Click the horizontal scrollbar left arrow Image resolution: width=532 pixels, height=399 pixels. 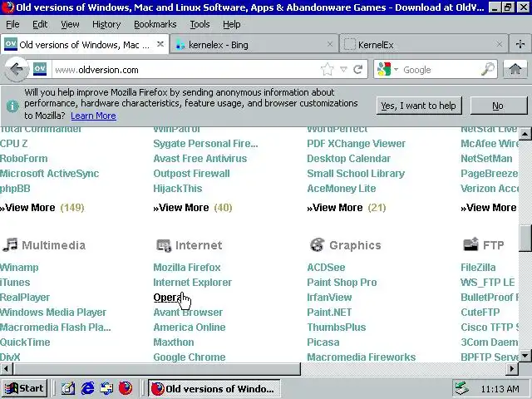[6, 368]
